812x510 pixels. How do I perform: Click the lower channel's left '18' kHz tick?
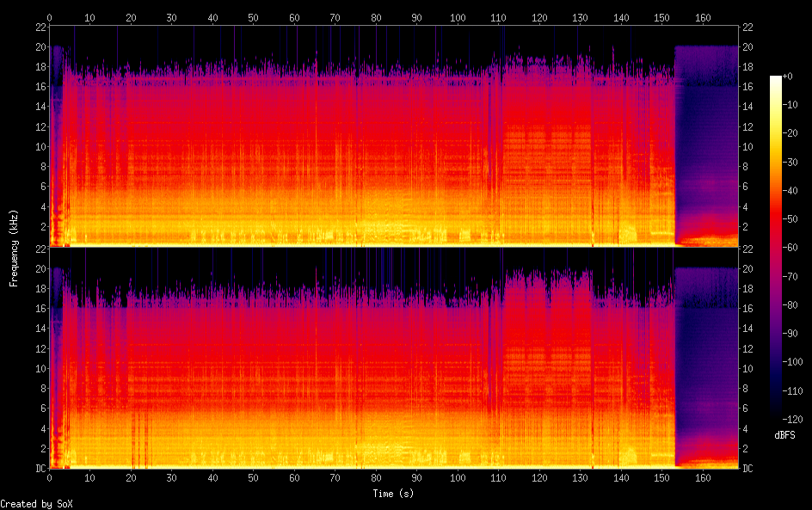click(x=41, y=288)
